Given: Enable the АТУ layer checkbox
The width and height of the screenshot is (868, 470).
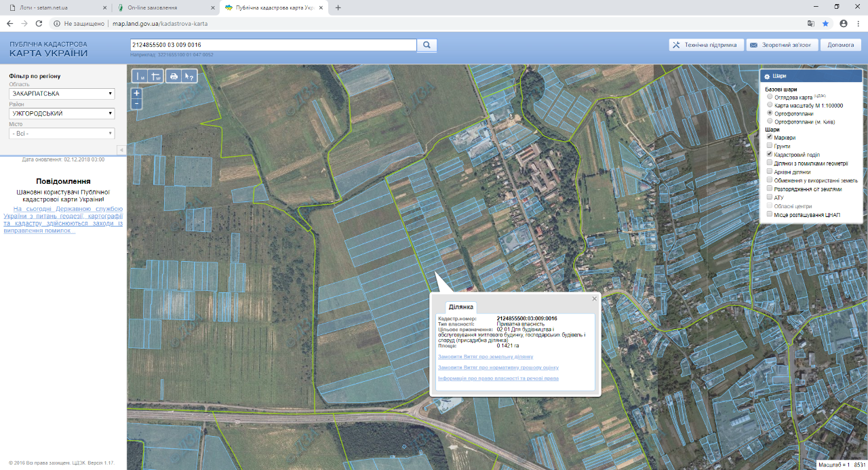Looking at the screenshot, I should pyautogui.click(x=769, y=197).
